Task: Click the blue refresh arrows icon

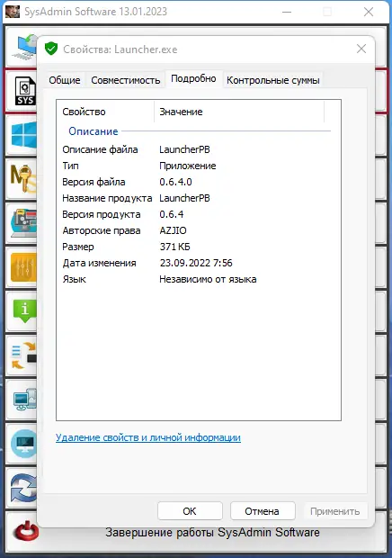Action: click(x=23, y=488)
